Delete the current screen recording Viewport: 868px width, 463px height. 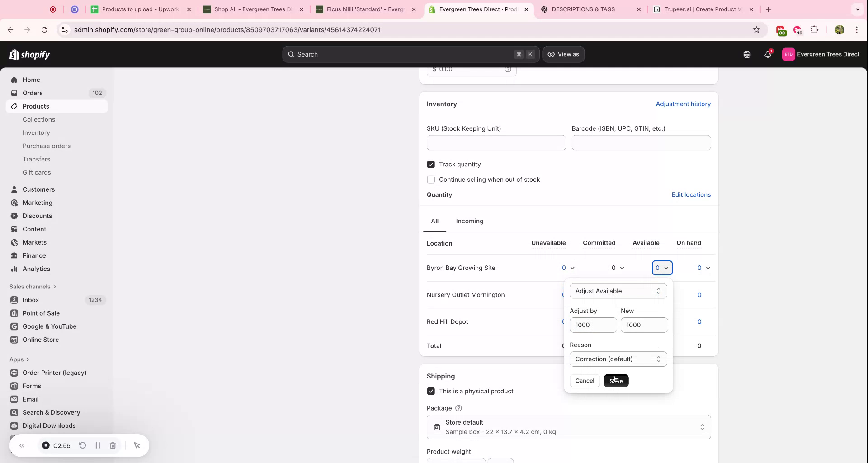[x=113, y=445]
